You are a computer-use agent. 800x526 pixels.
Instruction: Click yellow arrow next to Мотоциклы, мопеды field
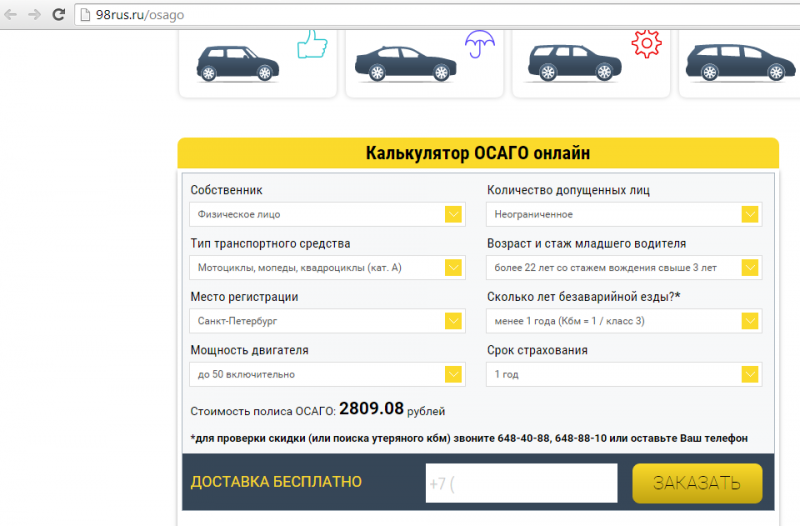pyautogui.click(x=453, y=267)
